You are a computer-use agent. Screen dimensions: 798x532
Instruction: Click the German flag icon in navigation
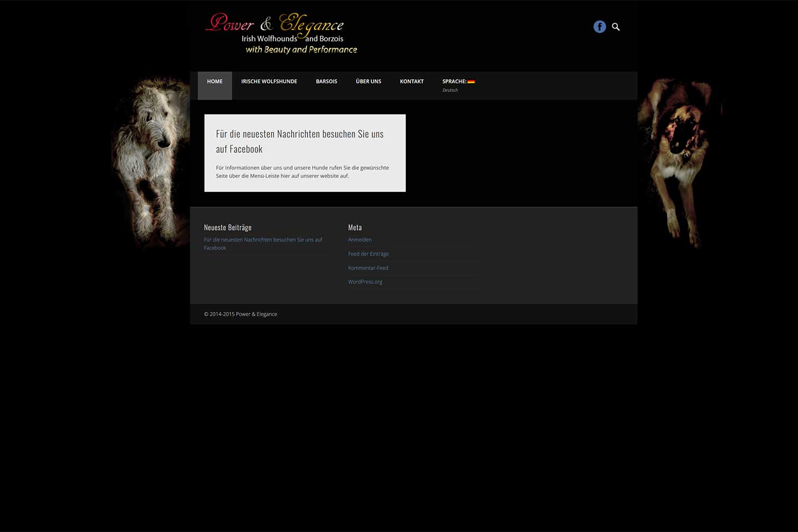471,81
